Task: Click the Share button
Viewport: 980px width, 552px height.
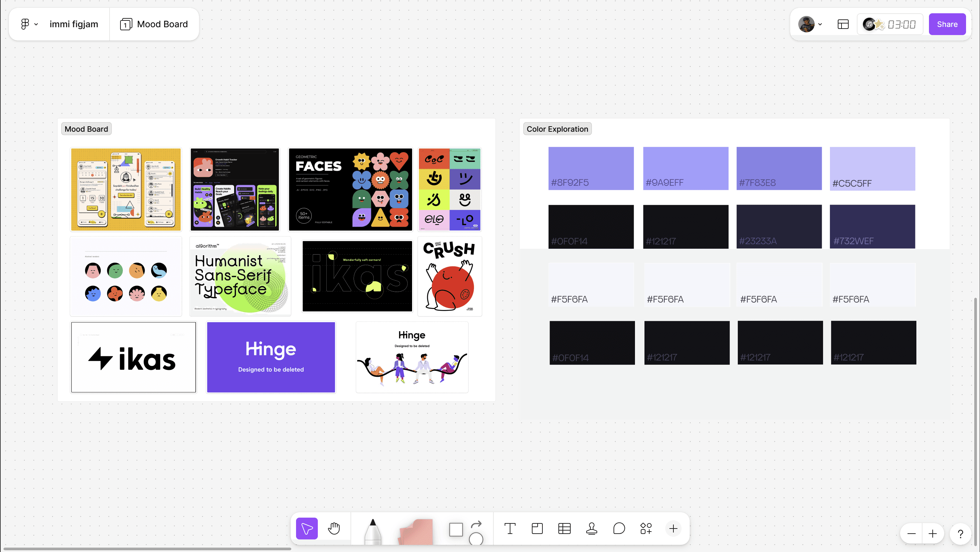Action: pos(947,25)
